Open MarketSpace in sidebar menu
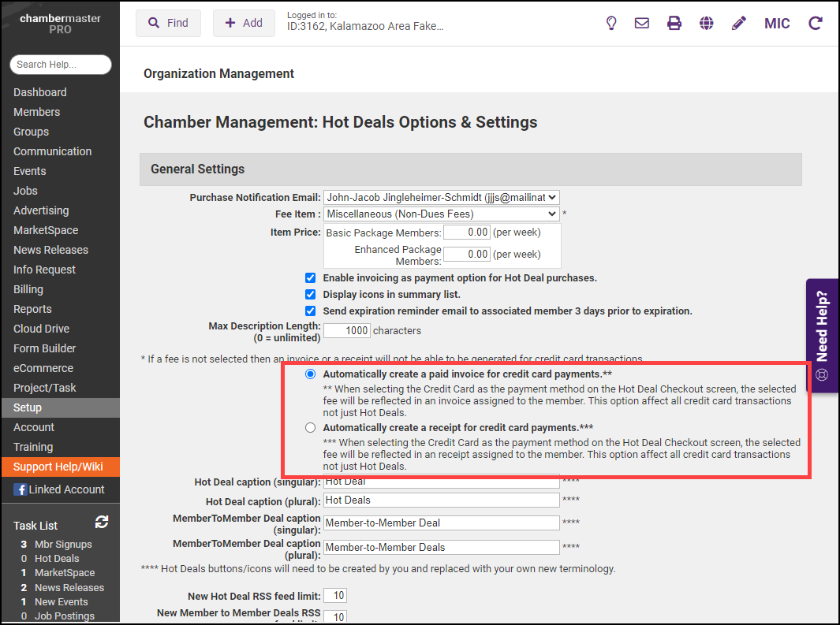The width and height of the screenshot is (840, 625). click(46, 230)
